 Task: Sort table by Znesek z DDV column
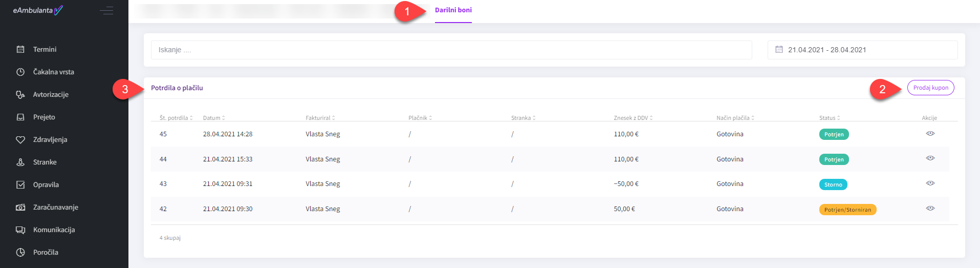pos(633,118)
